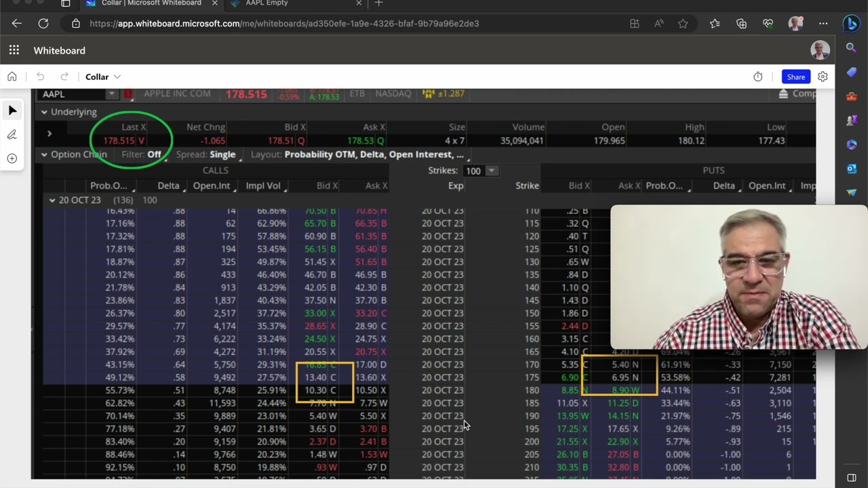Click the Open value 179.965

(608, 141)
